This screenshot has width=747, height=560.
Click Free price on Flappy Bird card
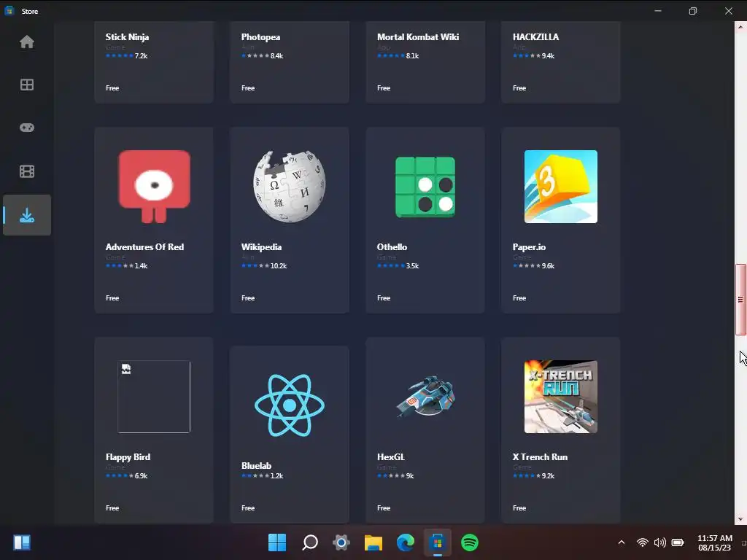coord(112,508)
